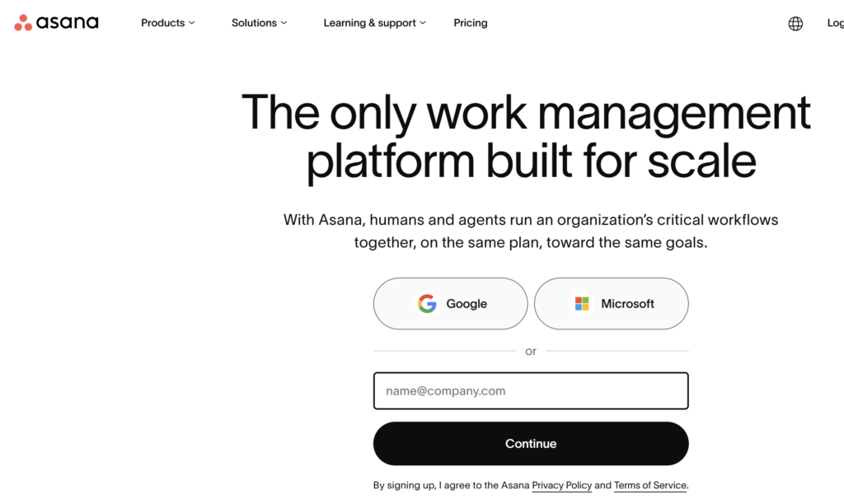The image size is (844, 504).
Task: Click the asana wordmark text
Action: [x=68, y=22]
